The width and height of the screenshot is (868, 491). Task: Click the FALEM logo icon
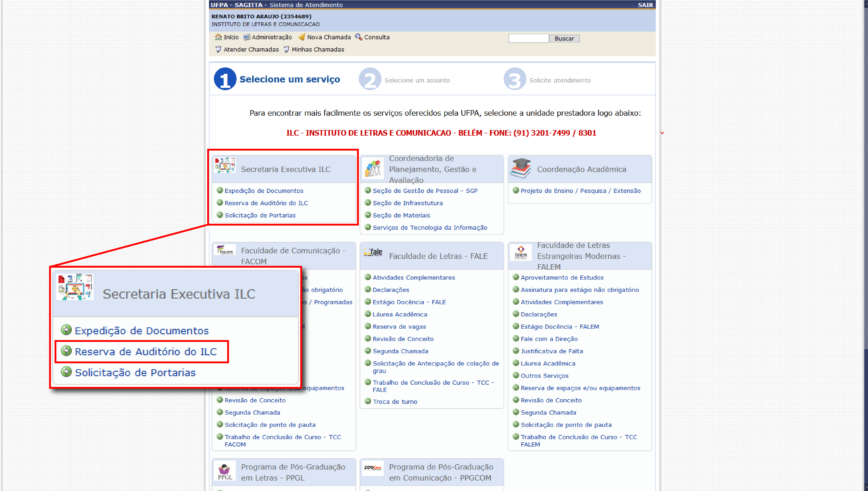(x=521, y=253)
